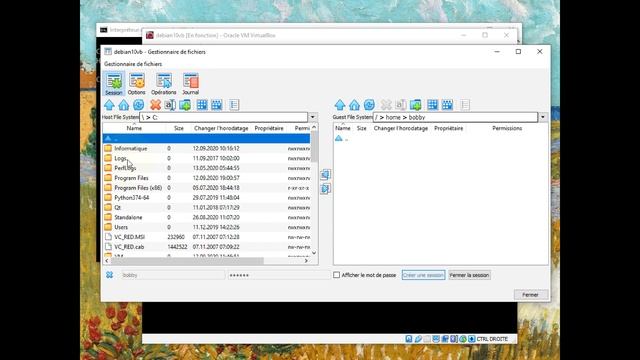Select the Informatique folder
This screenshot has height=360, width=640.
(207, 149)
